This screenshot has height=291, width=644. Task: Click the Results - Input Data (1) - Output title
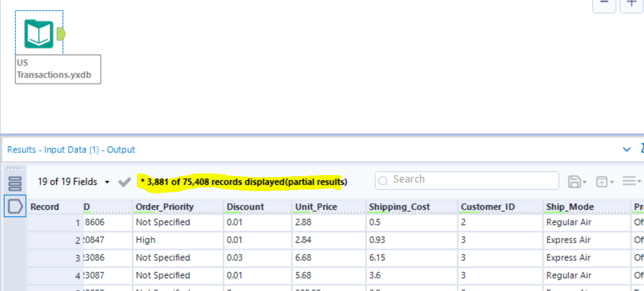coord(71,150)
